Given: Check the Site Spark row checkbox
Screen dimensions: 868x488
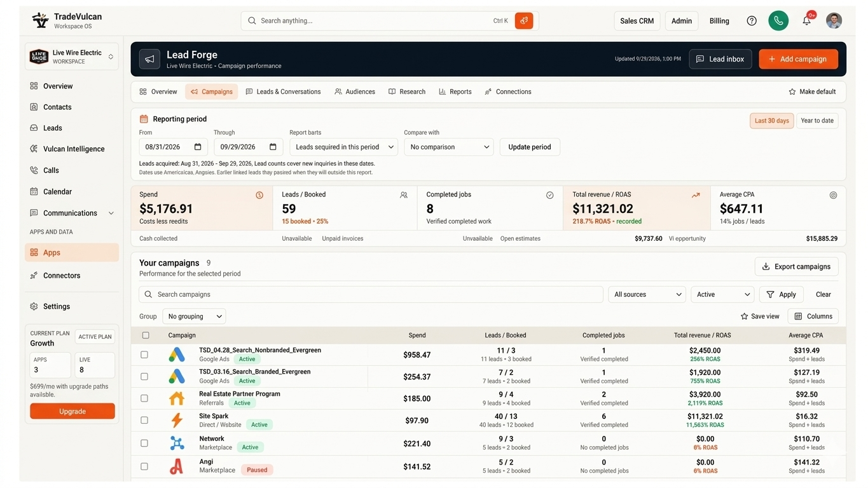Looking at the screenshot, I should pyautogui.click(x=144, y=420).
